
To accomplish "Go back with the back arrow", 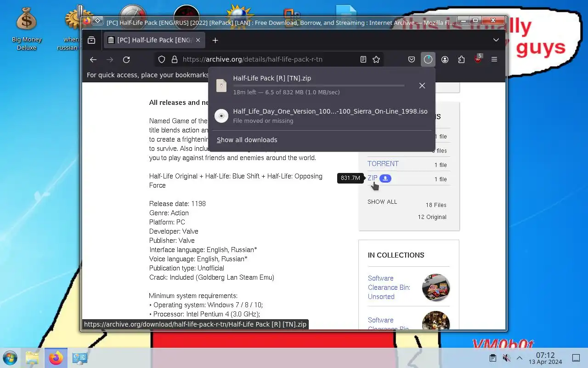I will (93, 59).
